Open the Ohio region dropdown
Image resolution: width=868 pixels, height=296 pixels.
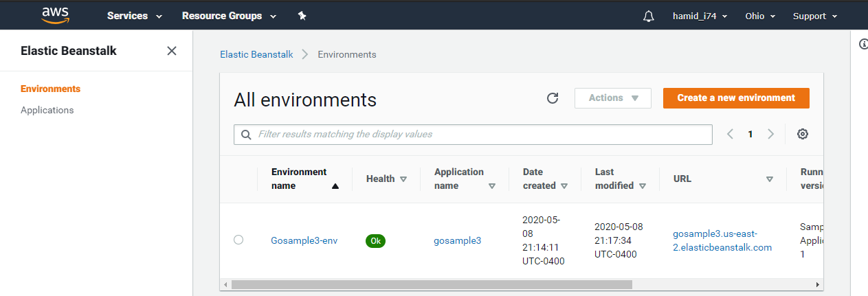tap(760, 16)
